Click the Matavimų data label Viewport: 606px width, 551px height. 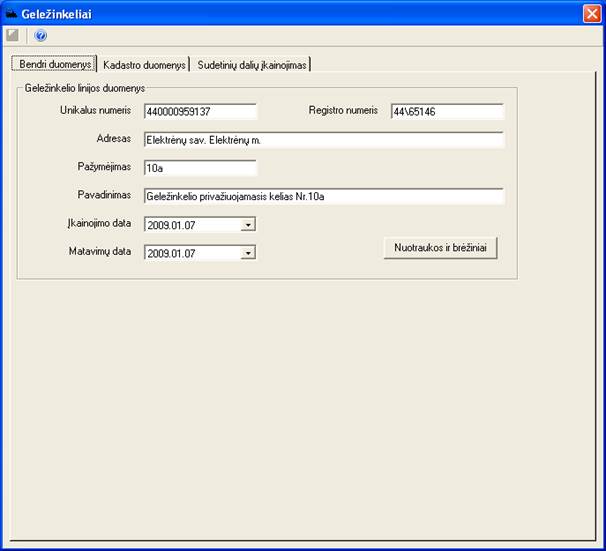[x=100, y=252]
